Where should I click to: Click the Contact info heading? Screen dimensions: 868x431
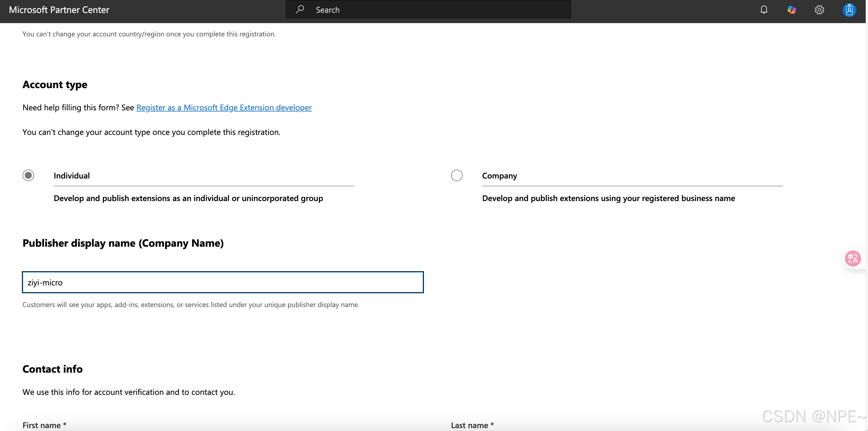click(53, 369)
